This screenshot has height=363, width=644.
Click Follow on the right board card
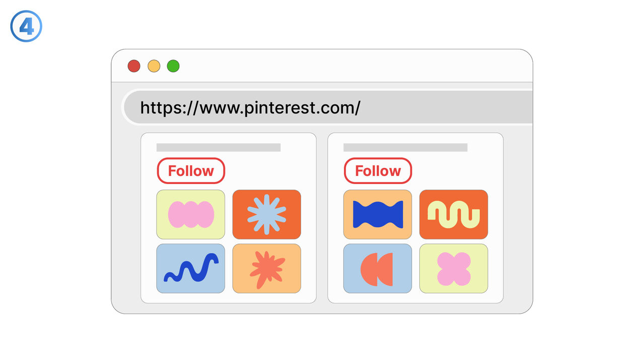pos(378,171)
